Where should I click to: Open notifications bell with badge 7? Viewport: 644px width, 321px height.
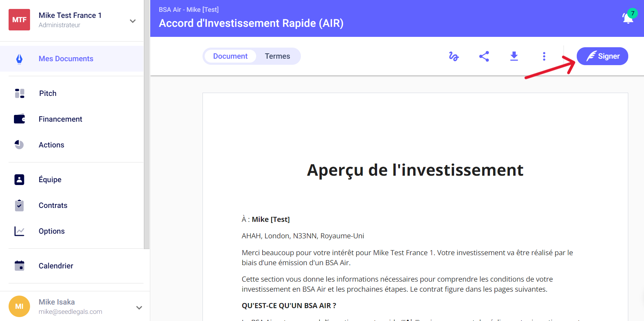click(x=628, y=18)
